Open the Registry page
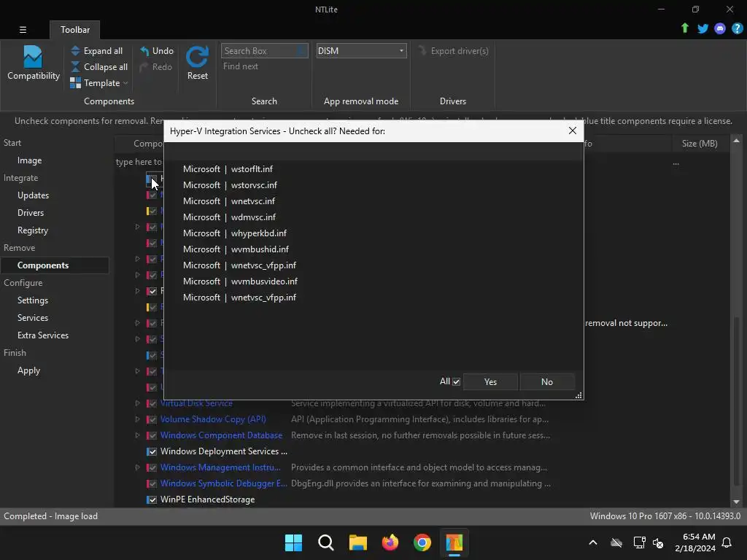This screenshot has width=747, height=560. [x=32, y=230]
